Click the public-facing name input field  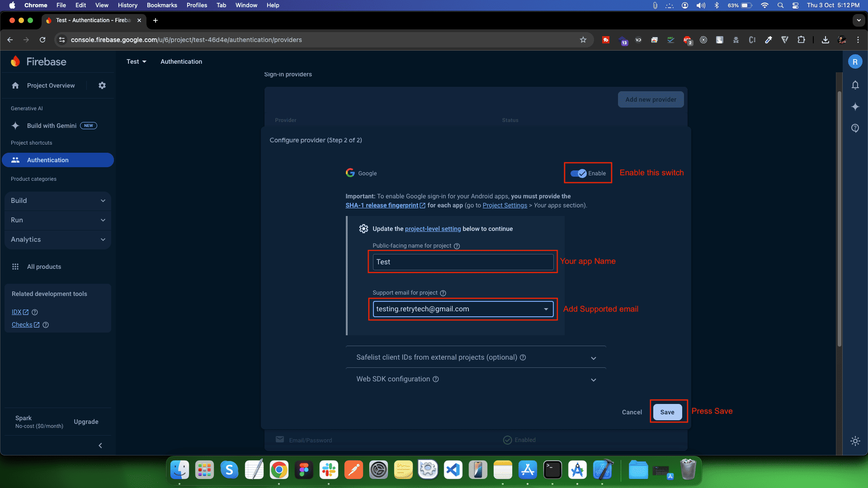click(x=462, y=262)
